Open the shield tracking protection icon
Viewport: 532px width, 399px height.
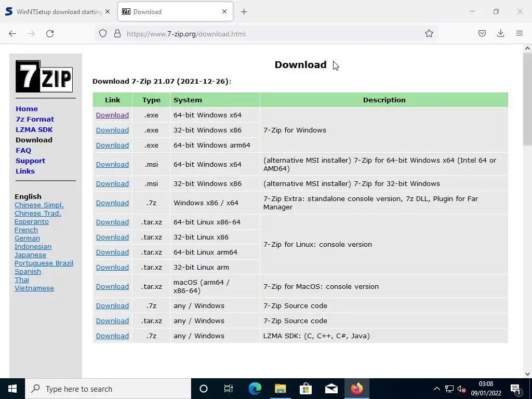point(103,34)
